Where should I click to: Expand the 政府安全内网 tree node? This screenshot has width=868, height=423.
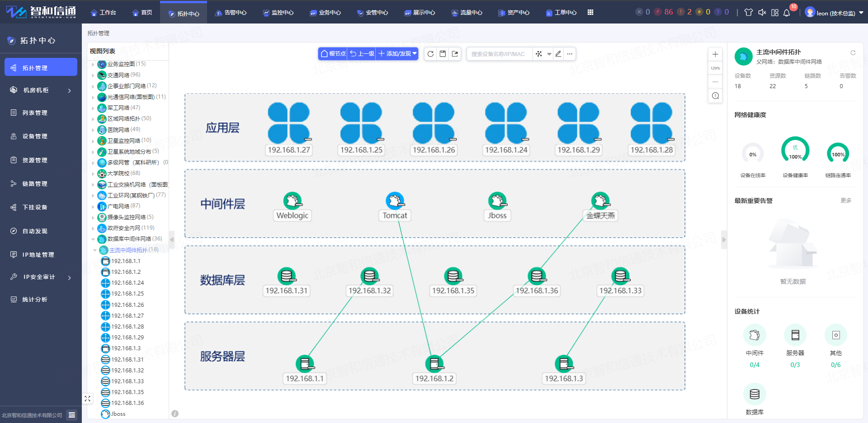tap(94, 228)
